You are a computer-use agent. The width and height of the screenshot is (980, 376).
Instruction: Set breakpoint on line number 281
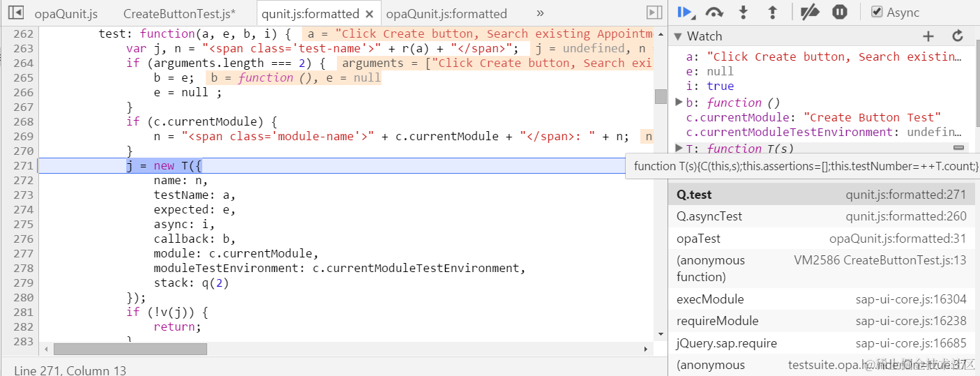click(23, 312)
